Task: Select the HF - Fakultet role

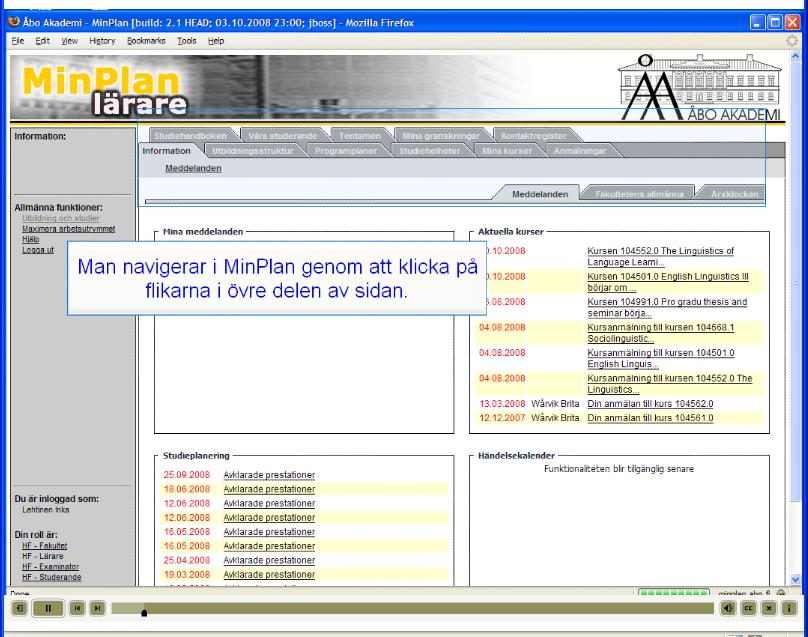Action: [44, 545]
